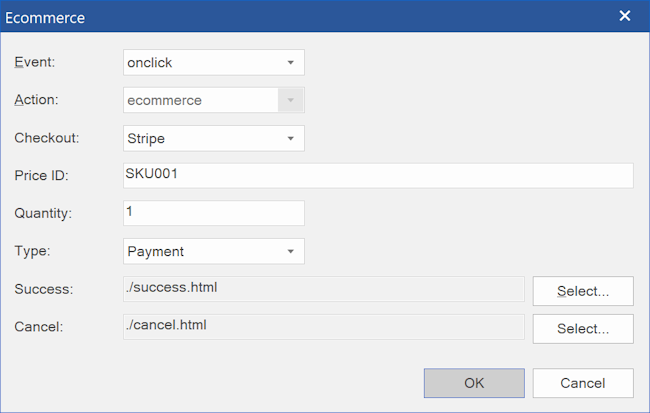Click the Price ID: label
The image size is (650, 413).
point(40,176)
